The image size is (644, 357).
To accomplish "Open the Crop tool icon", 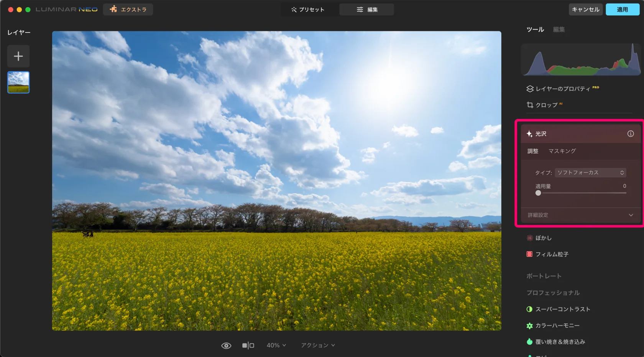I will click(530, 105).
